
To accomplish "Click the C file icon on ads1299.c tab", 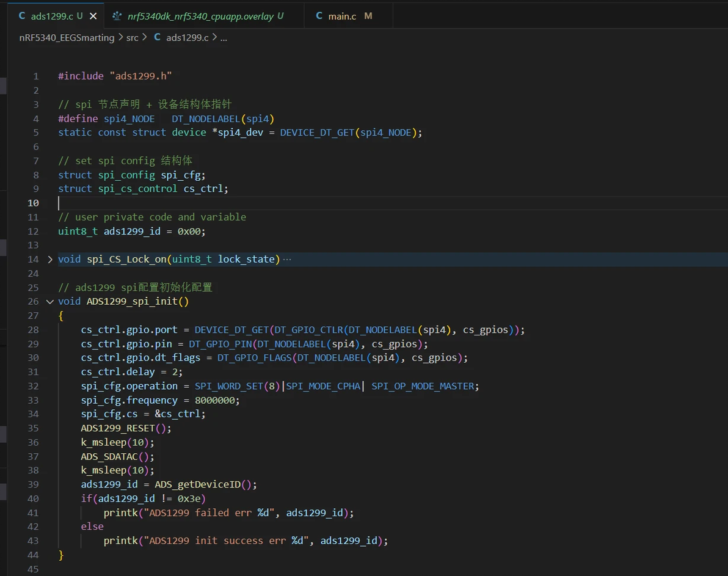I will [22, 16].
